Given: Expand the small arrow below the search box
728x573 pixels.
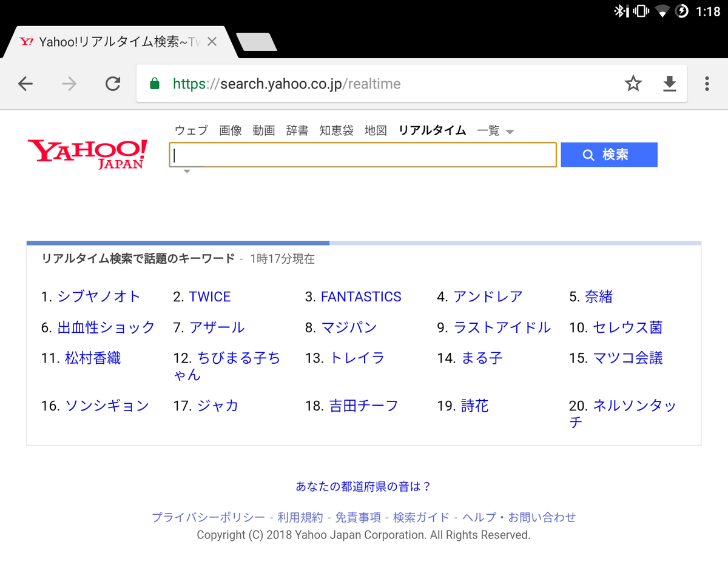Looking at the screenshot, I should click(187, 172).
